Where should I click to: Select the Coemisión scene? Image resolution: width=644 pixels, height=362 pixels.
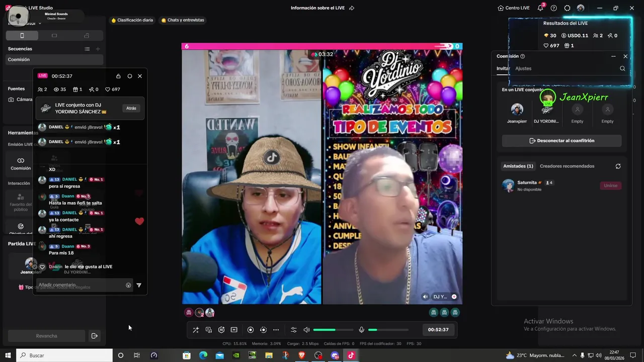[x=54, y=59]
